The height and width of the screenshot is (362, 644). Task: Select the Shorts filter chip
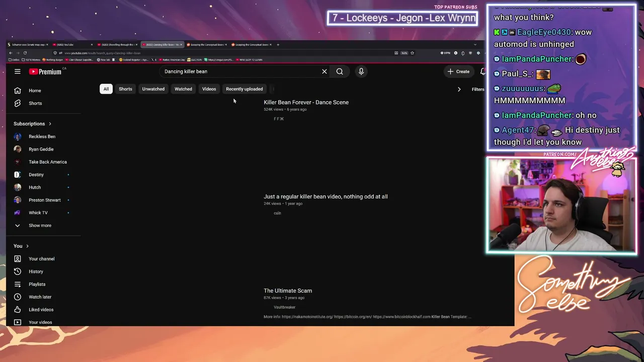(125, 89)
